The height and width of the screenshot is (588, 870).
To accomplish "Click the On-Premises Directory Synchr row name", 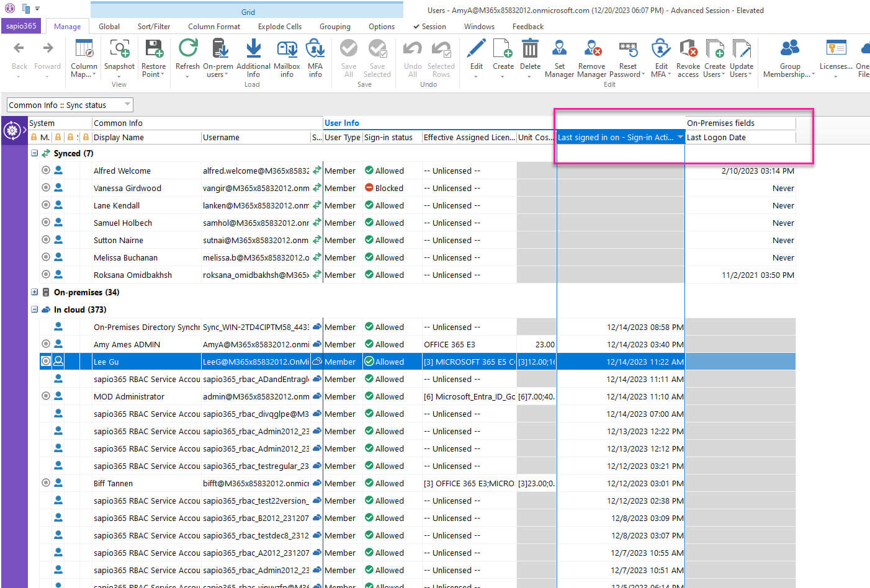I will coord(146,327).
